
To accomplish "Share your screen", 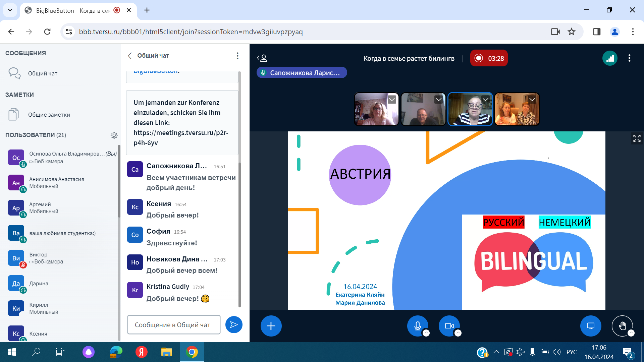I will (591, 326).
